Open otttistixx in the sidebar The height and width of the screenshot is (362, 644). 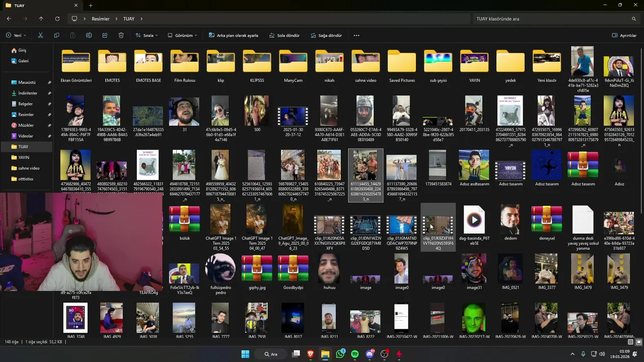pyautogui.click(x=25, y=179)
